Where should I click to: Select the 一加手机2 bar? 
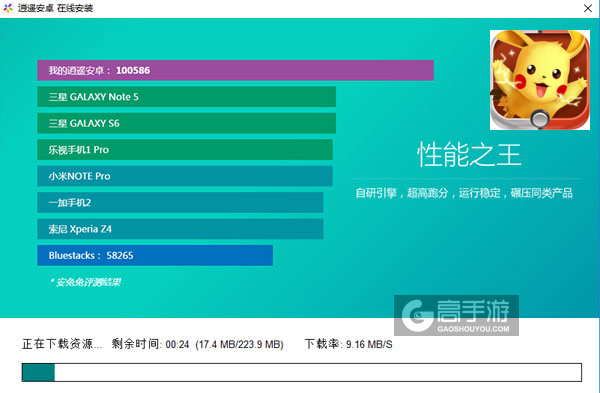180,202
